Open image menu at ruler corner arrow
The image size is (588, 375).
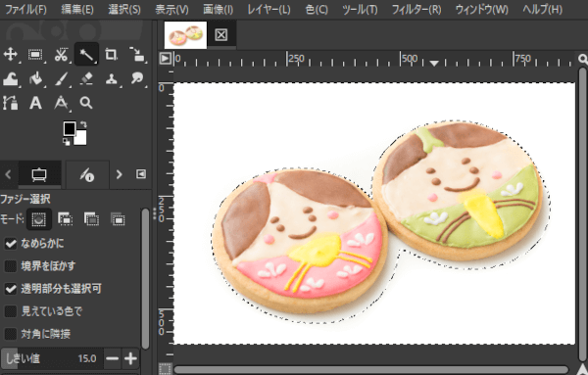tap(166, 59)
